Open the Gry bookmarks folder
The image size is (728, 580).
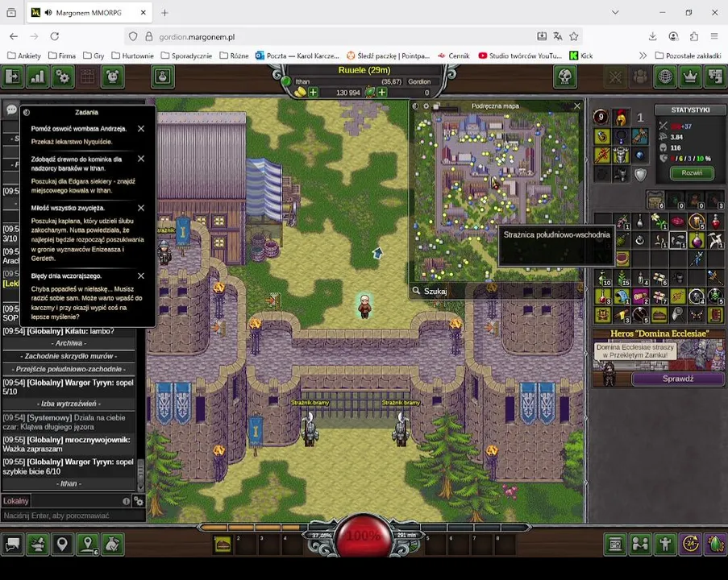pyautogui.click(x=94, y=56)
